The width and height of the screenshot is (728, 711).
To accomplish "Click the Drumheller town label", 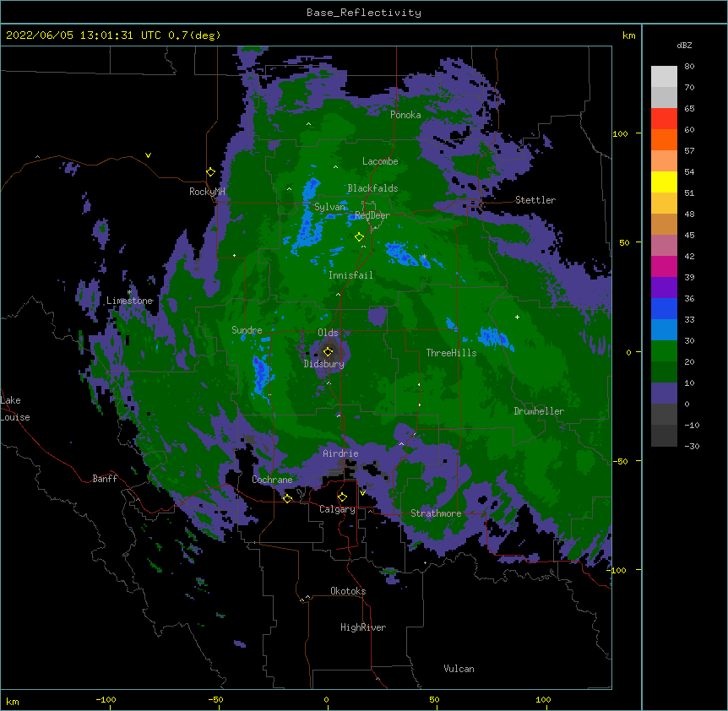I will coord(539,411).
